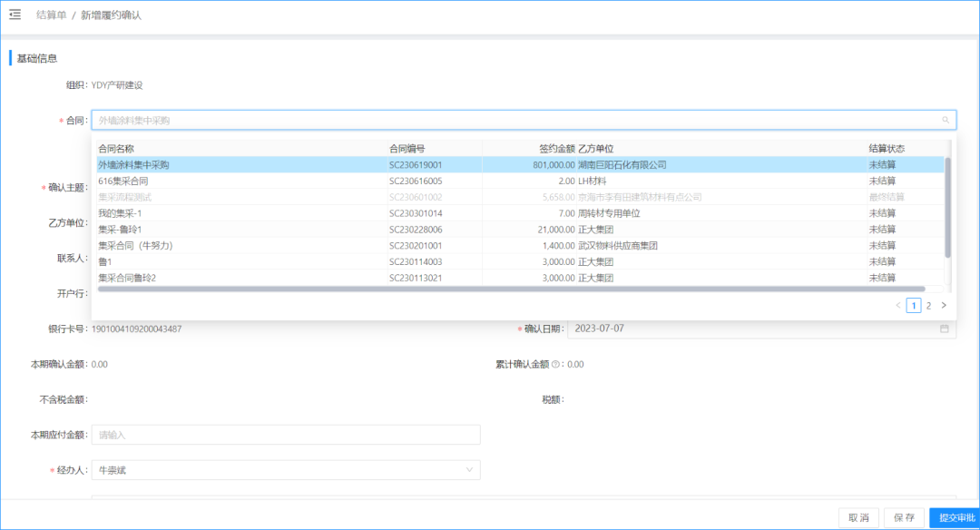The width and height of the screenshot is (980, 530).
Task: Click the 最终结算 status cell
Action: click(887, 198)
